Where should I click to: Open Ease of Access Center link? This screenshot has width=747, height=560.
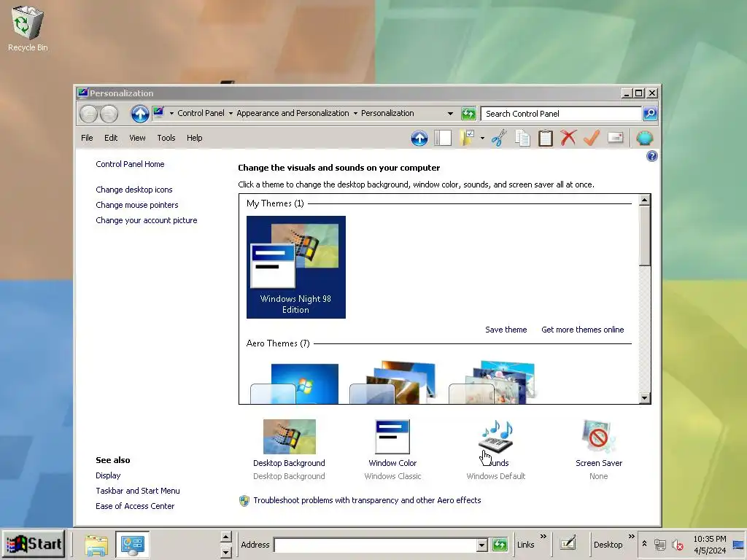point(135,506)
